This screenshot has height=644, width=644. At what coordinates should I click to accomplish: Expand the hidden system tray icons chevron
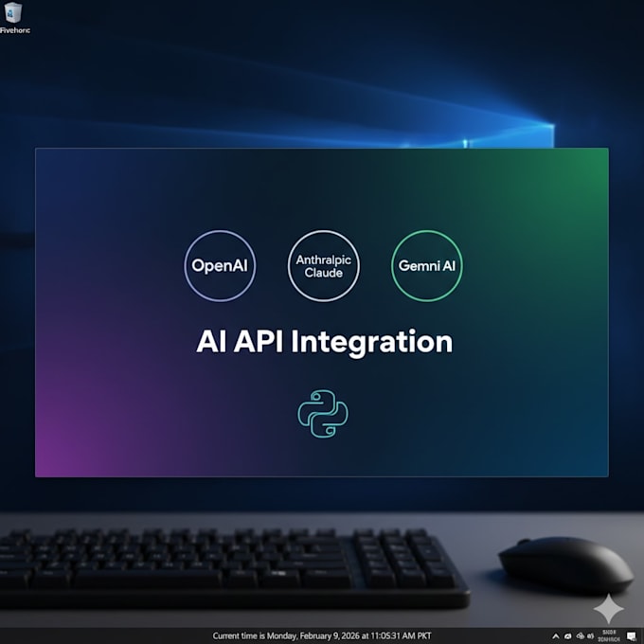point(556,636)
